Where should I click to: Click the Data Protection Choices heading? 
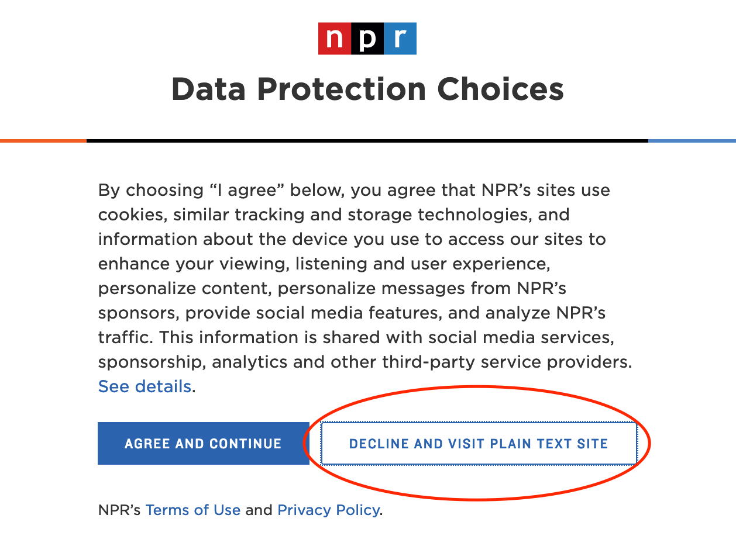367,89
